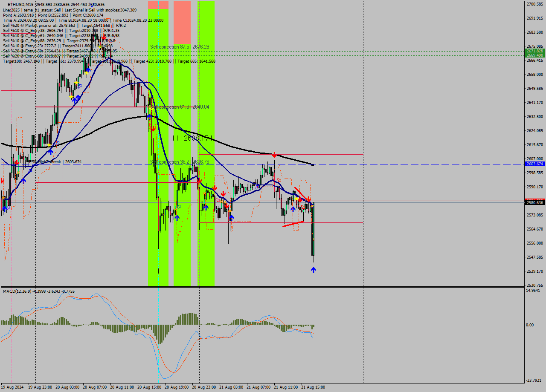
Task: Click the green 2669.490 price tag
Action: (534, 55)
